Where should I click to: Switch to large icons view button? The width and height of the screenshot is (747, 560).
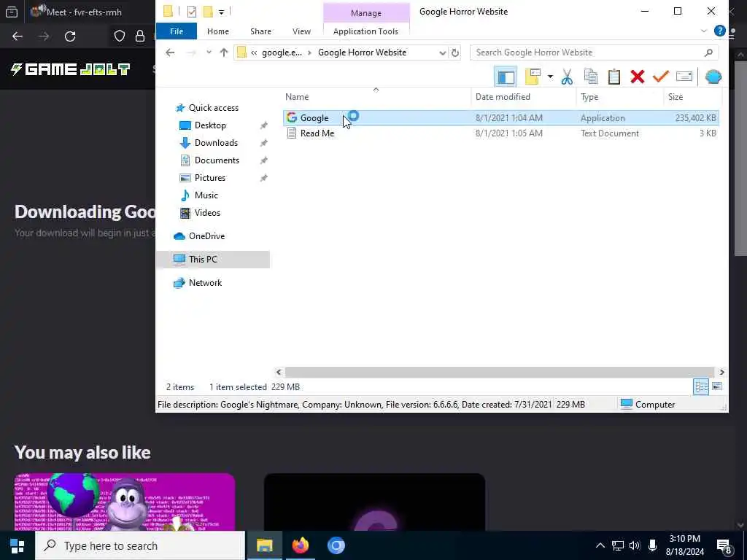coord(717,386)
